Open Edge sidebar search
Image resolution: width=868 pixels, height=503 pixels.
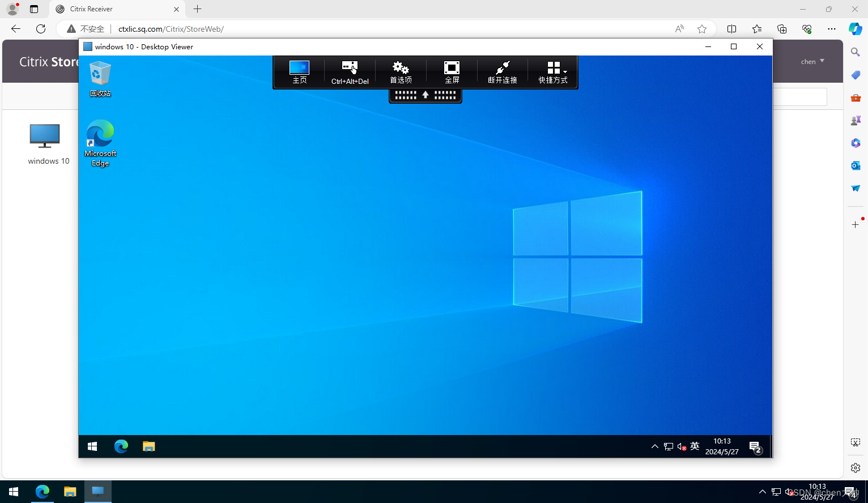(x=856, y=52)
